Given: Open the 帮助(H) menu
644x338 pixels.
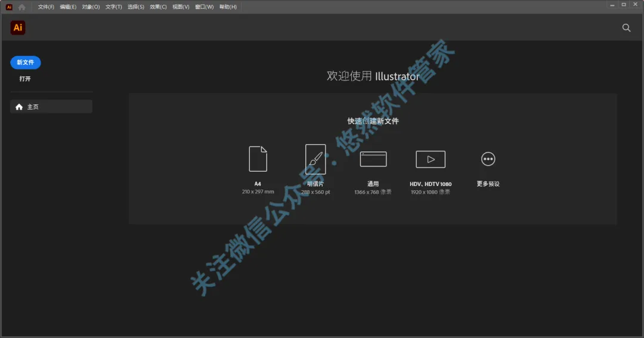Looking at the screenshot, I should pos(228,7).
